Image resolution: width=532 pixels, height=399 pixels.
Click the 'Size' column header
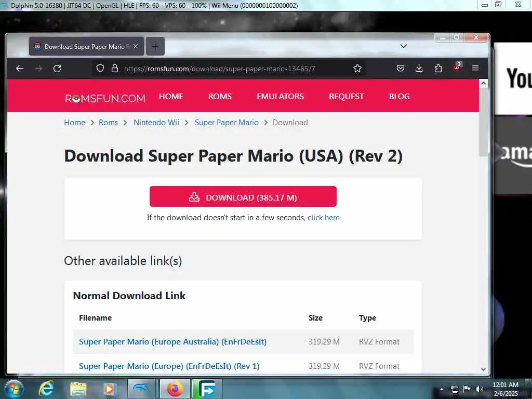point(315,318)
